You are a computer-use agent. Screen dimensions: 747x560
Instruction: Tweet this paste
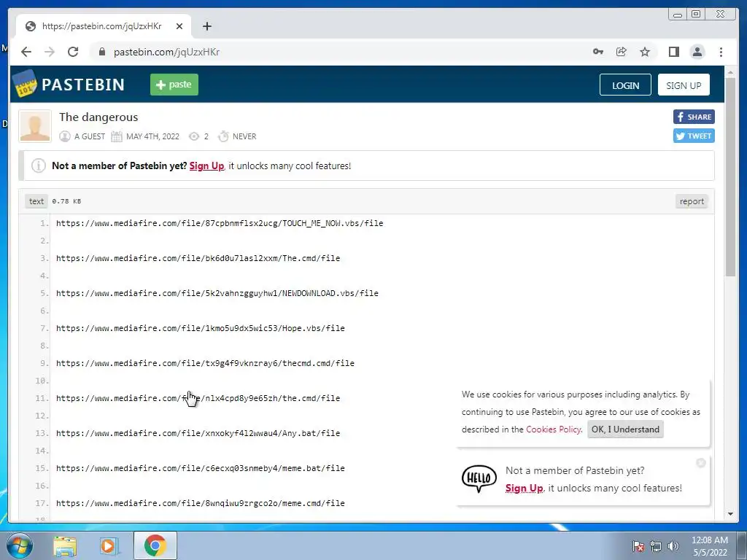coord(694,136)
